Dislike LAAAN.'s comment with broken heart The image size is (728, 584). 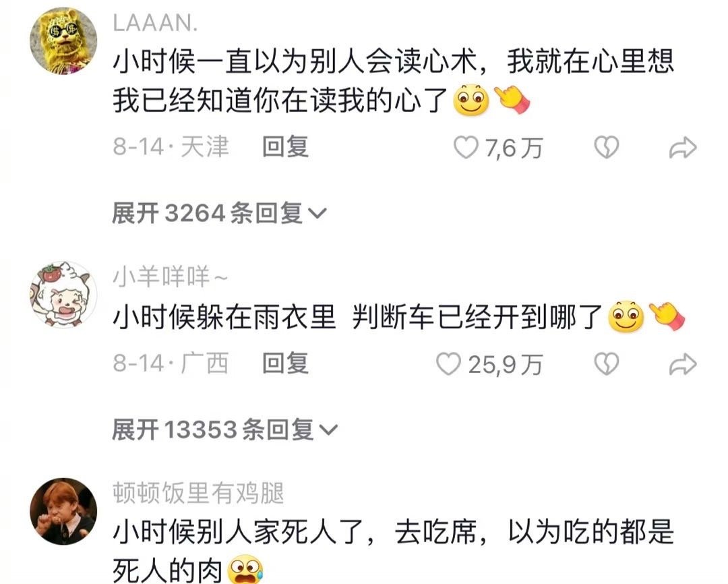coord(607,147)
